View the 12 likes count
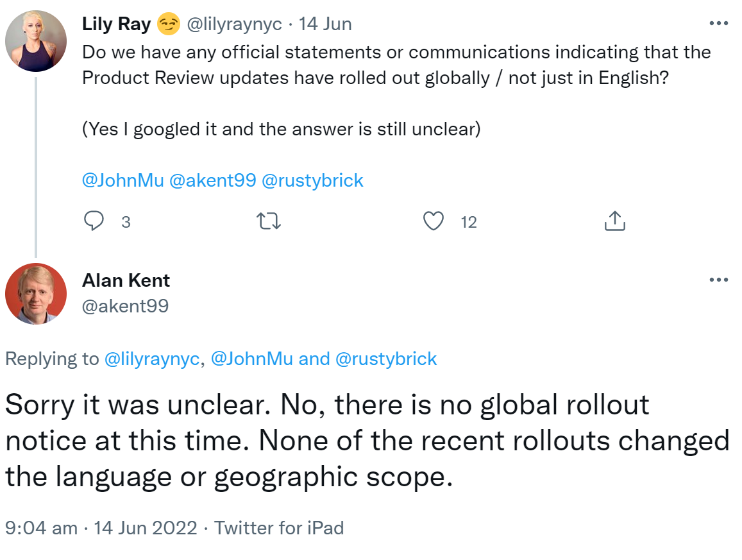Viewport: 742px width, 560px height. coord(468,222)
